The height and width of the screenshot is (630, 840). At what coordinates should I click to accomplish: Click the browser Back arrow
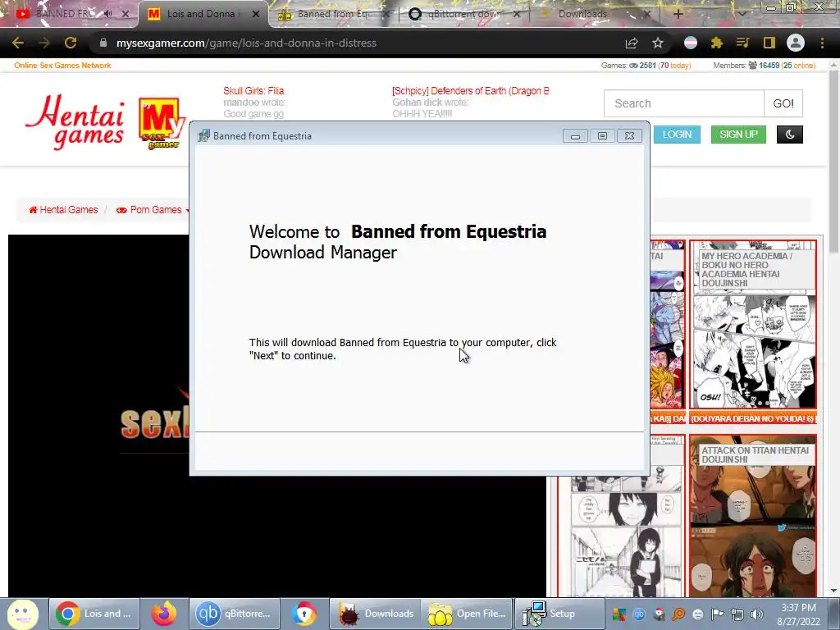tap(18, 43)
